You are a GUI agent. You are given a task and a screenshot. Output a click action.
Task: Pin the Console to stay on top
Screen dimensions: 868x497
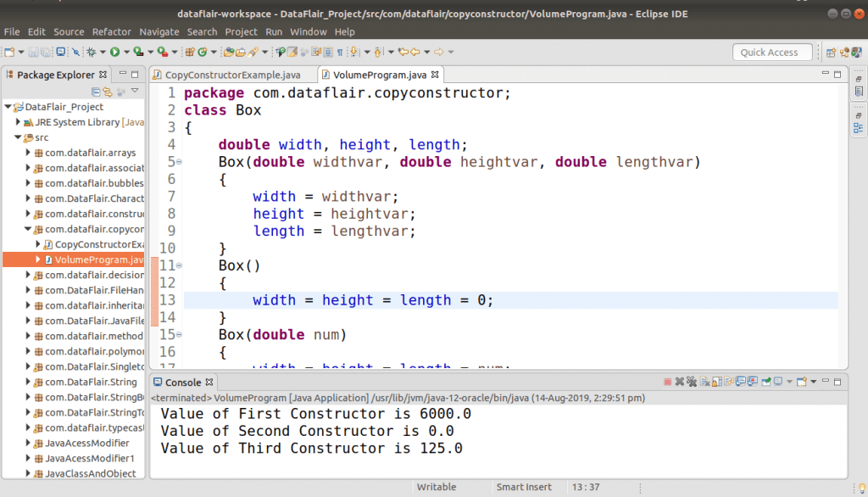tap(766, 382)
